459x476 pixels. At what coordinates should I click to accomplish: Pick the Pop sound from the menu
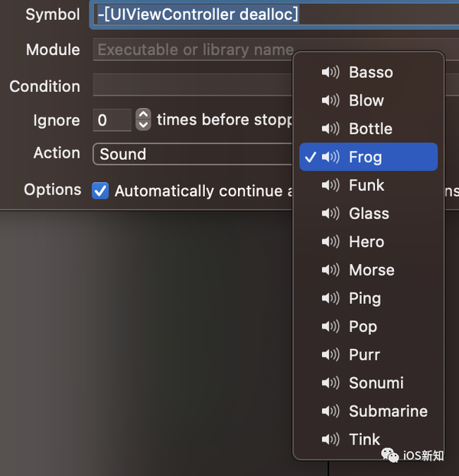tap(363, 327)
